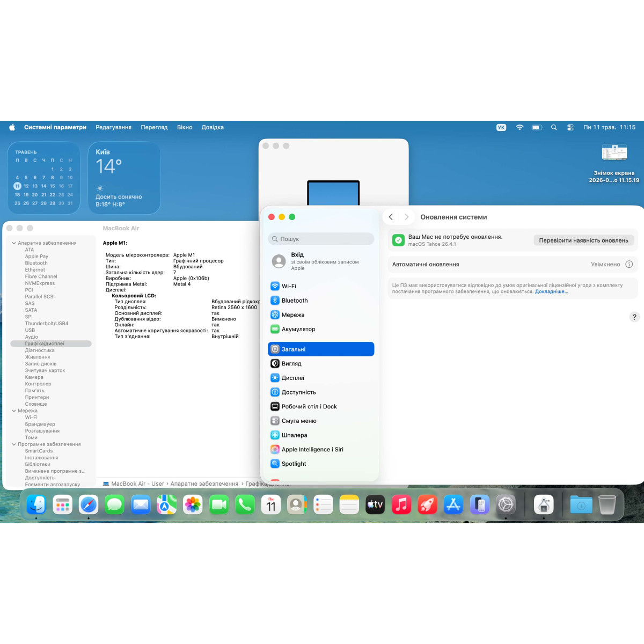Select Wi-Fi in the settings sidebar
The image size is (644, 644).
(x=321, y=286)
